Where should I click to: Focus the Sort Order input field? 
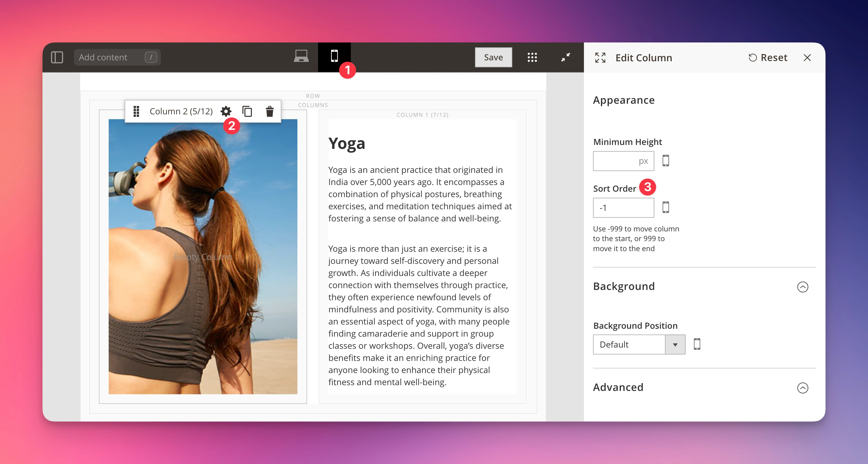coord(623,208)
